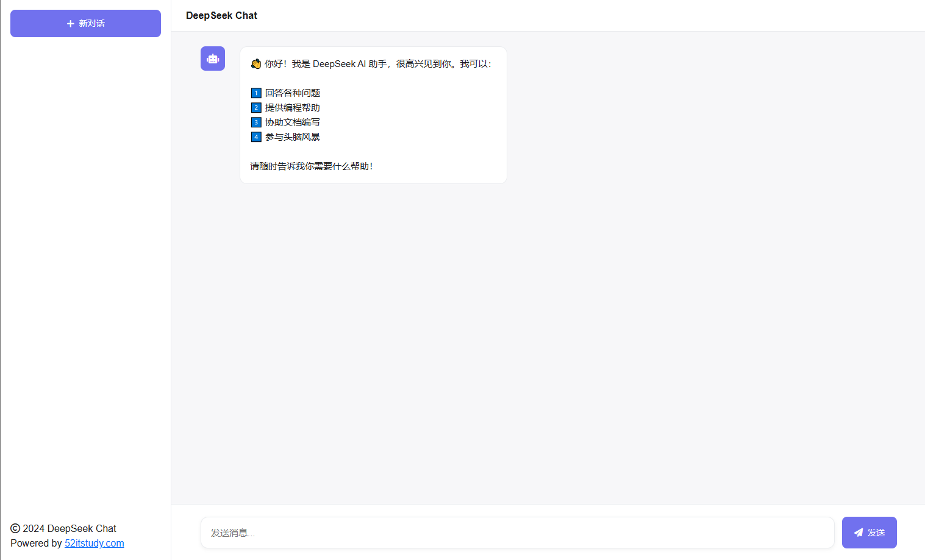Viewport: 925px width, 560px height.
Task: Click the 提供编程帮助 list item text
Action: (293, 108)
